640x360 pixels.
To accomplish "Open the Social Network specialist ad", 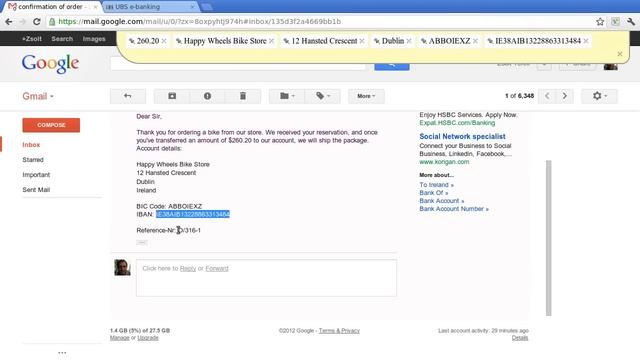I will (462, 136).
